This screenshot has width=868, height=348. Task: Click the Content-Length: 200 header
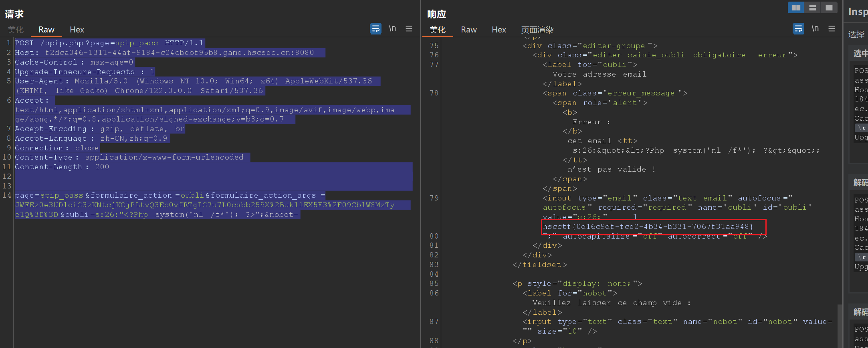tap(62, 167)
